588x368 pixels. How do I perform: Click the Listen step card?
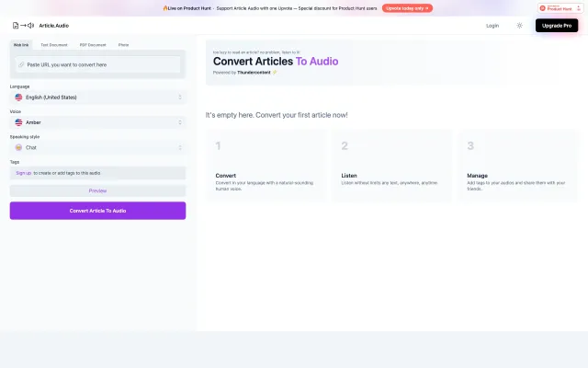point(391,166)
